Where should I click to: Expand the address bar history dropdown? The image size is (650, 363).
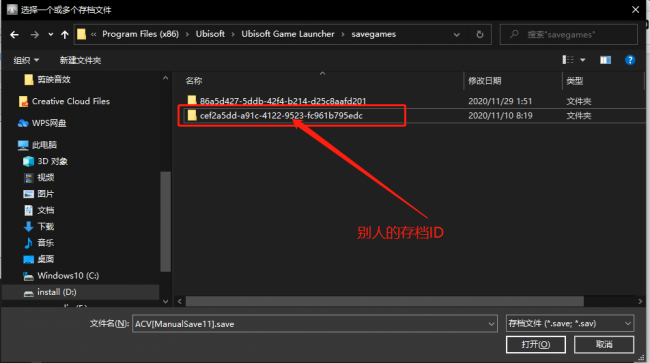456,35
